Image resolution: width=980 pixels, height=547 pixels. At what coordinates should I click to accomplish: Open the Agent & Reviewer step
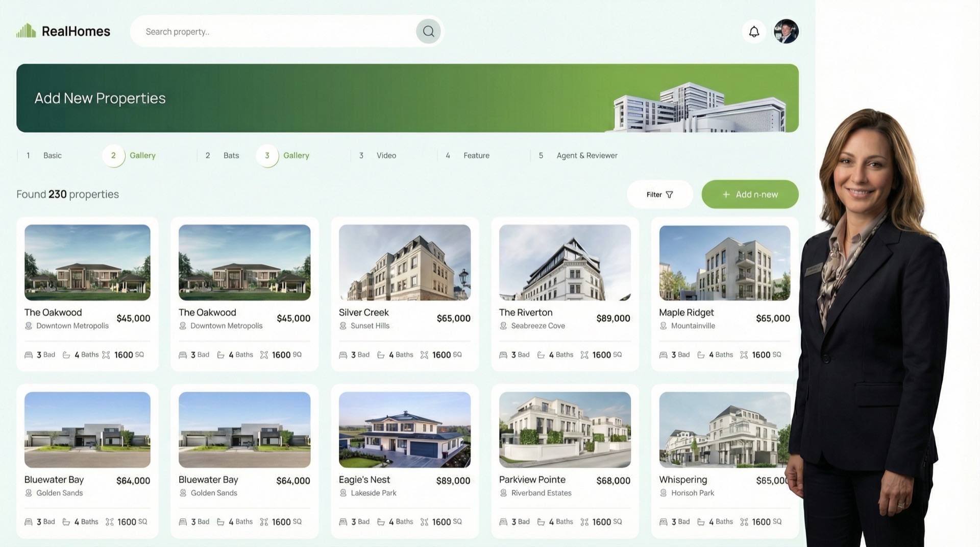(586, 155)
